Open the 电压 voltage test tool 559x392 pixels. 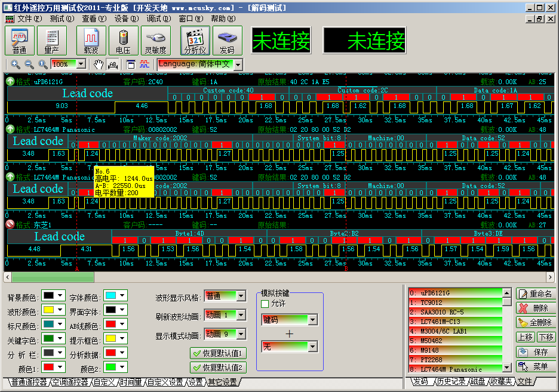pos(123,41)
